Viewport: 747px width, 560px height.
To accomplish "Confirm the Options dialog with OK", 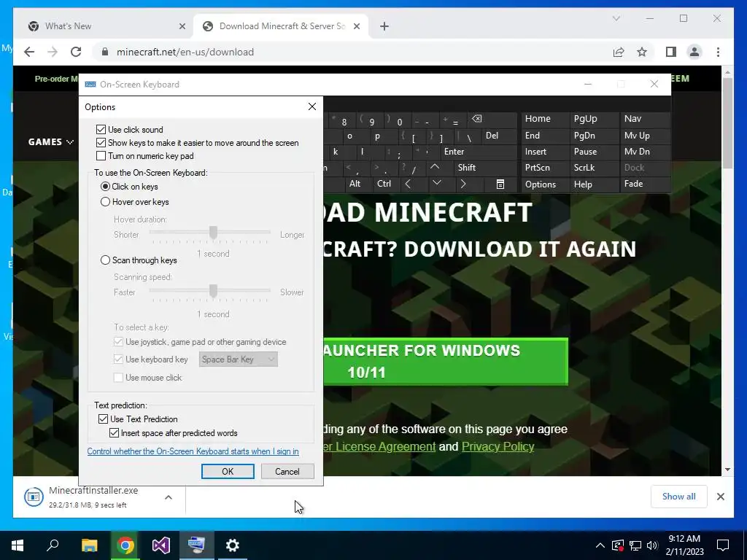I will click(x=228, y=472).
